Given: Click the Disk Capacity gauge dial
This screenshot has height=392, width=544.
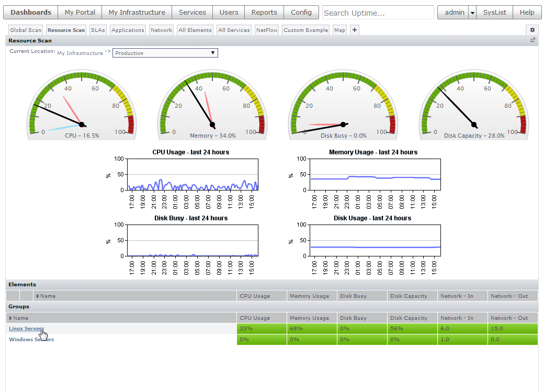Looking at the screenshot, I should pos(474,105).
